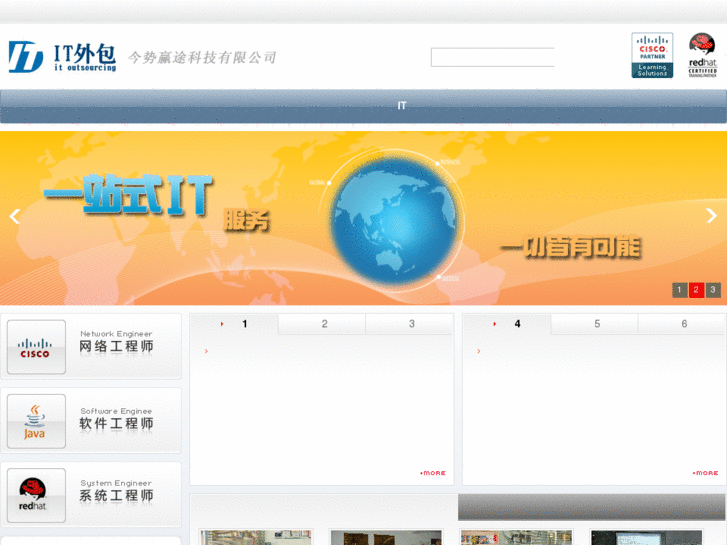Switch to tab 2 in left panel
Image resolution: width=727 pixels, height=545 pixels.
[322, 324]
